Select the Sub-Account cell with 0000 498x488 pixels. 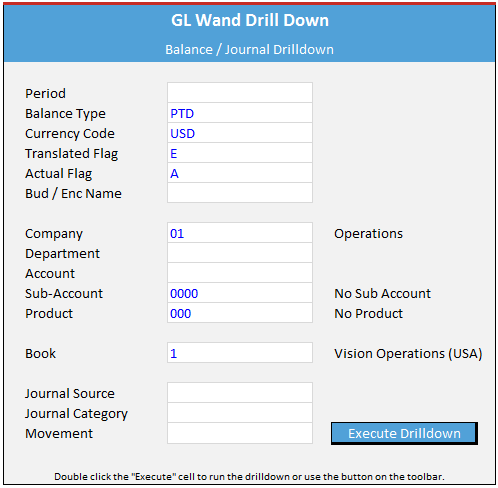pos(240,293)
